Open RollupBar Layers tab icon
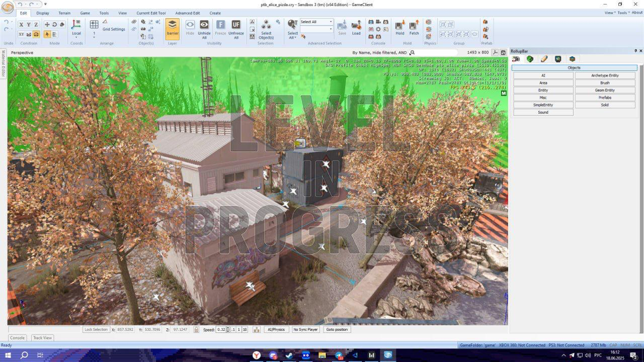644x362 pixels. pos(572,59)
